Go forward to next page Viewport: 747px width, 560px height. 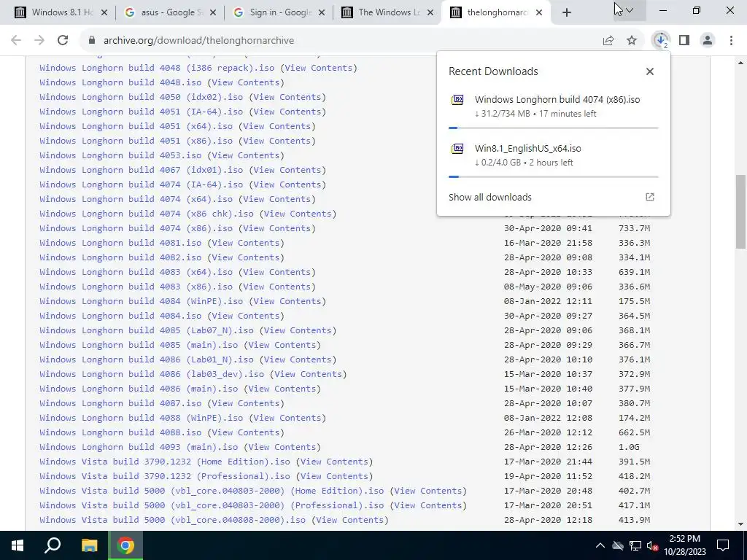point(39,41)
